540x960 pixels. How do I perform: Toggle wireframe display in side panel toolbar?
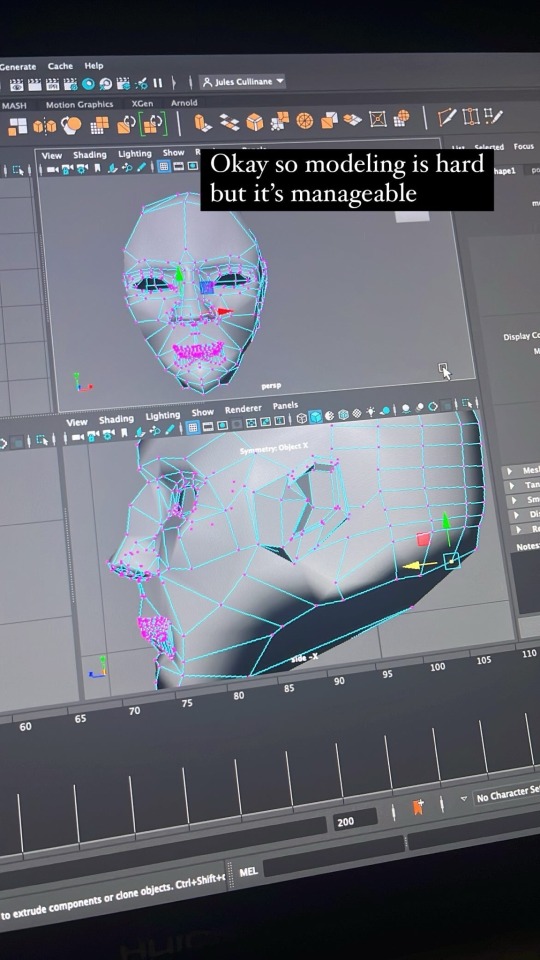point(302,418)
